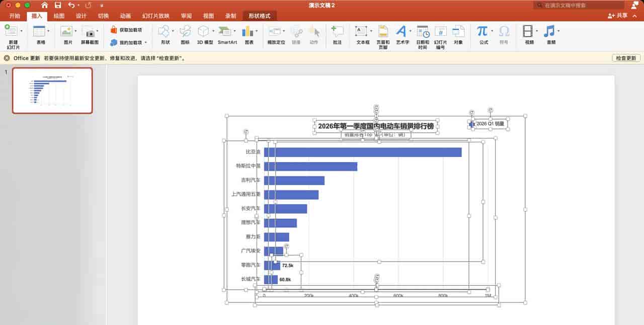The height and width of the screenshot is (325, 644).
Task: Click the 3D Models (3D 模型) icon
Action: [203, 31]
